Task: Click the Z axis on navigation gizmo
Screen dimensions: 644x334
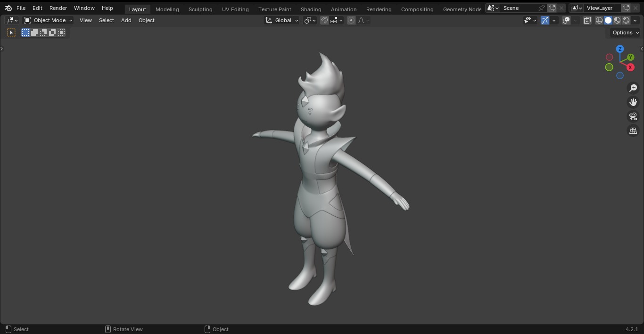Action: [x=620, y=49]
